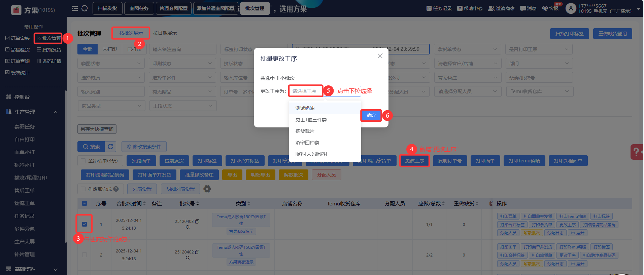Filter by 未打印 status
This screenshot has width=644, height=275.
coord(110,49)
